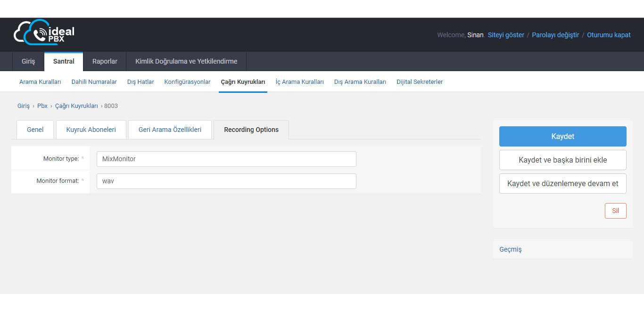This screenshot has height=311, width=644.
Task: Go to Arama Kuralları submenu
Action: tap(40, 82)
